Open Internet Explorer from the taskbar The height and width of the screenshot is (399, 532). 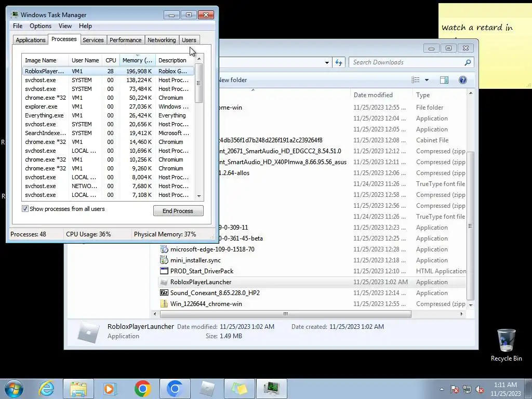(x=46, y=389)
